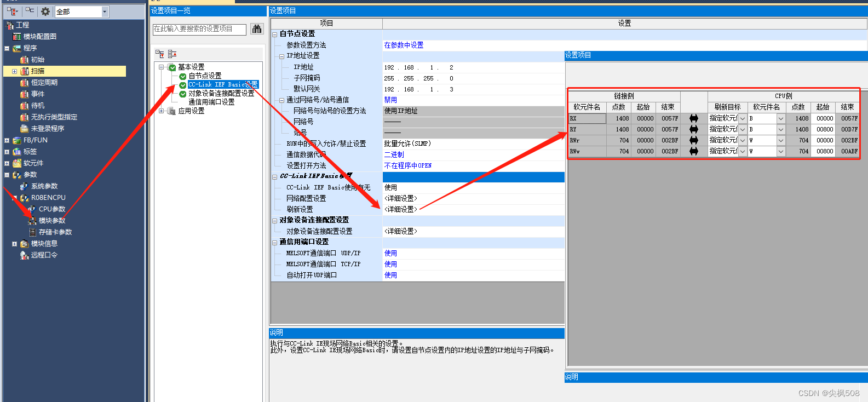Screen dimensions: 868x402
Task: Click the collapse-all icon above the settings tree
Action: click(172, 54)
